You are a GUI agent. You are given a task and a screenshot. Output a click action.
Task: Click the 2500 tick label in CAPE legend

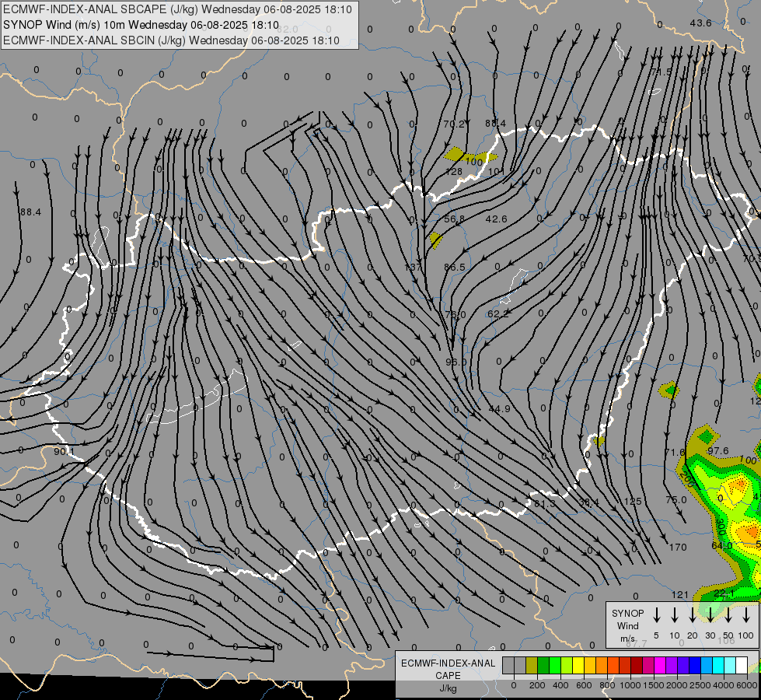click(700, 685)
